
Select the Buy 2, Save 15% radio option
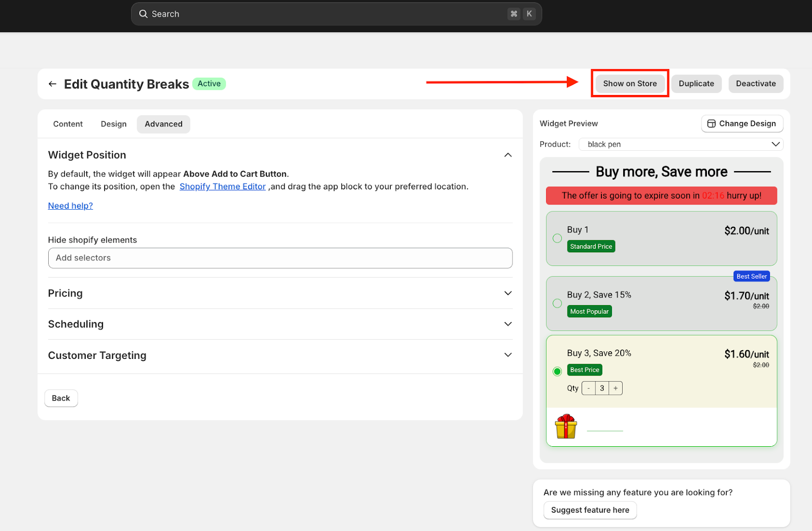557,304
